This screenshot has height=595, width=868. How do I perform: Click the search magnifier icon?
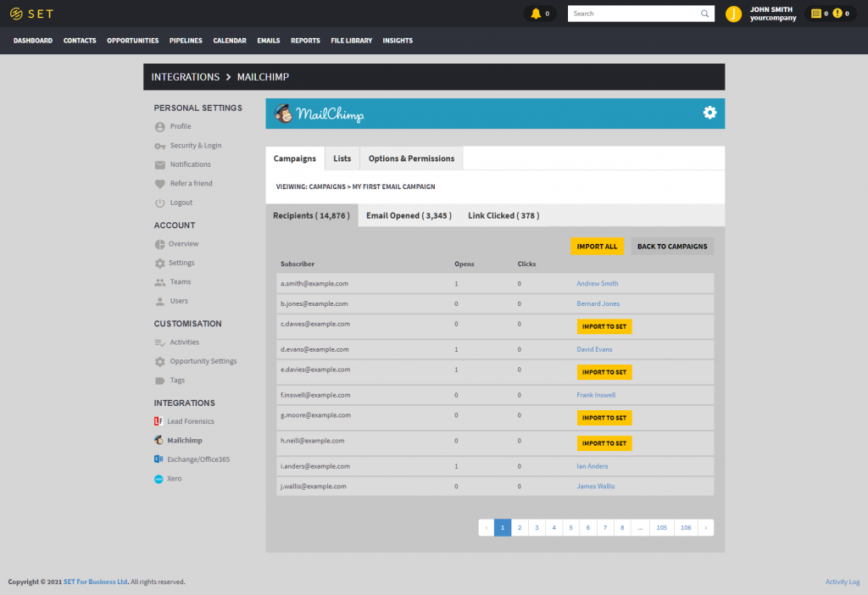704,14
